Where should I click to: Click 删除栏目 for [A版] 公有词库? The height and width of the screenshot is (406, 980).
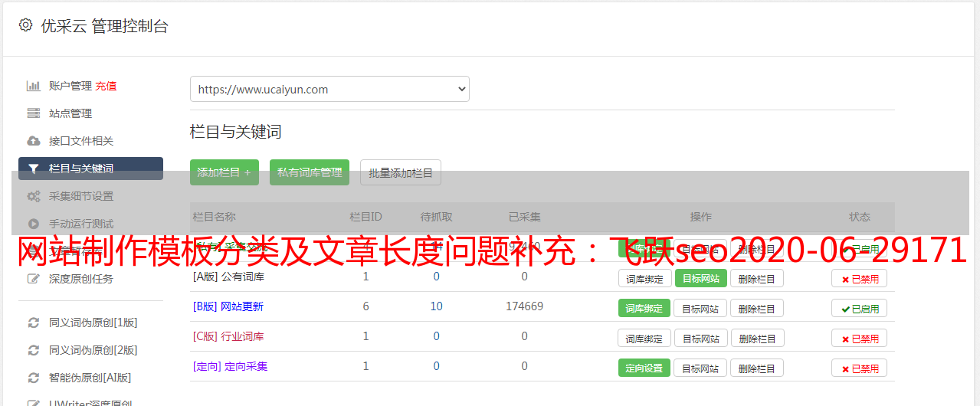point(757,278)
